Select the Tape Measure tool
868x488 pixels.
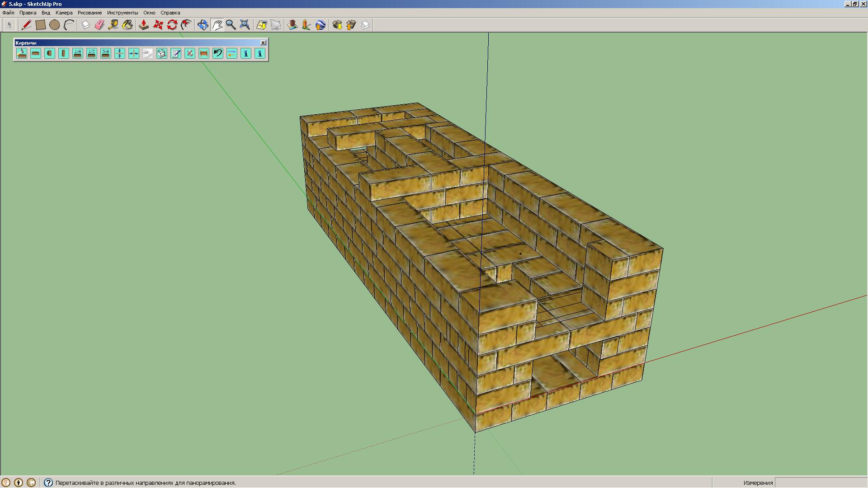coord(113,25)
